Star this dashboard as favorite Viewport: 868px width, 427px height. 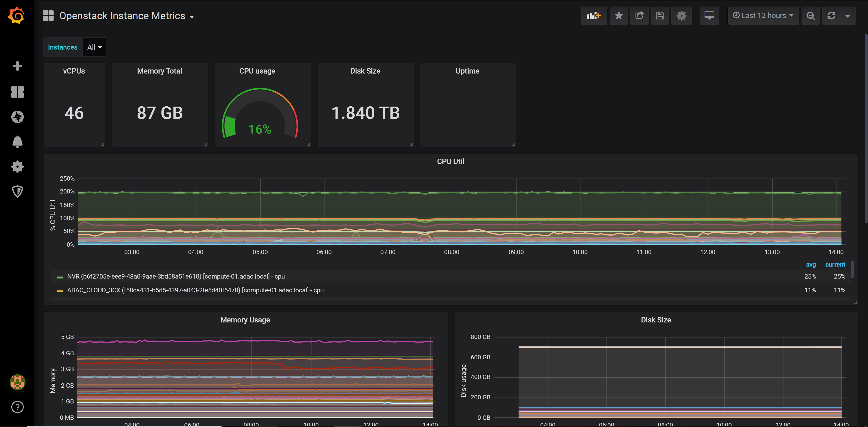[x=619, y=16]
